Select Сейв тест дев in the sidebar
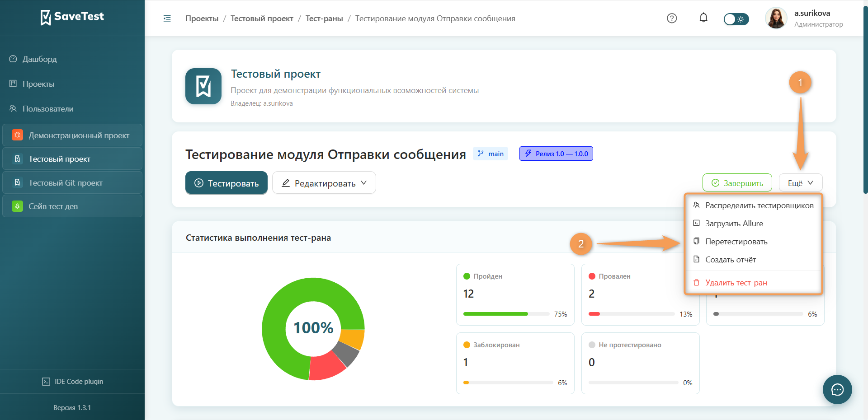This screenshot has height=420, width=868. click(x=72, y=206)
